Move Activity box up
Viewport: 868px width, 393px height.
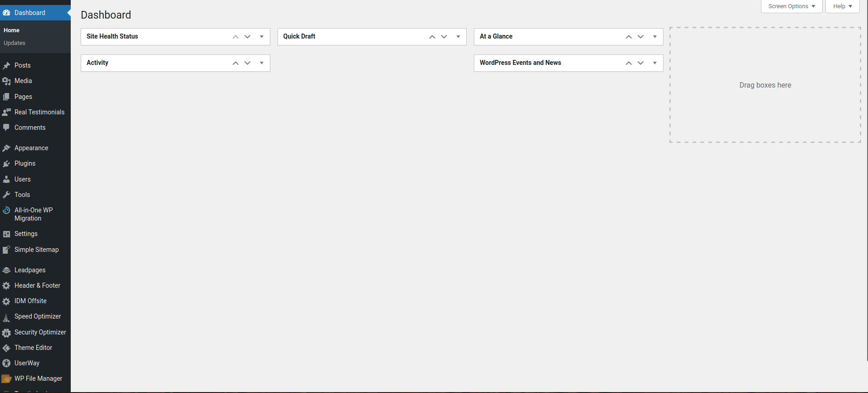[235, 63]
